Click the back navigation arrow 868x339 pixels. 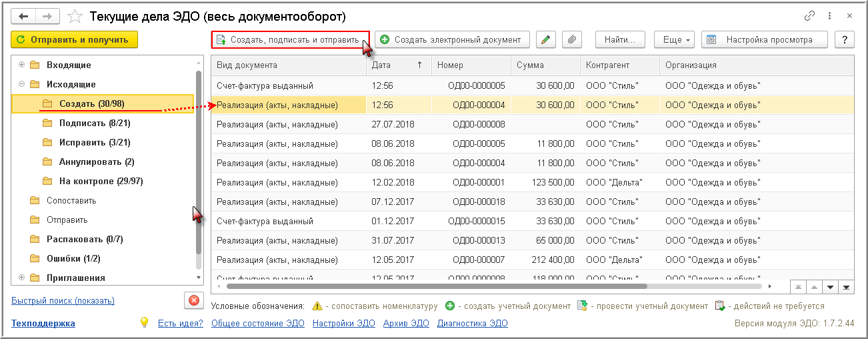[23, 16]
